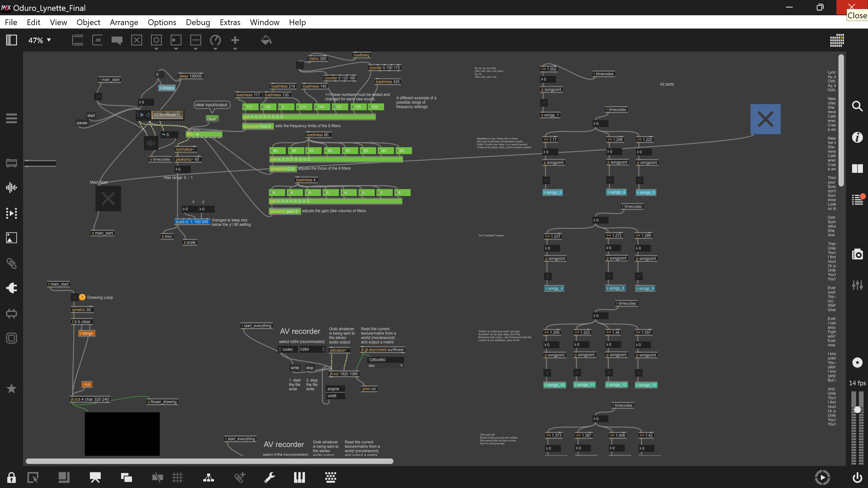Viewport: 868px width, 488px height.
Task: Open the snapshots camera icon
Action: tap(857, 254)
